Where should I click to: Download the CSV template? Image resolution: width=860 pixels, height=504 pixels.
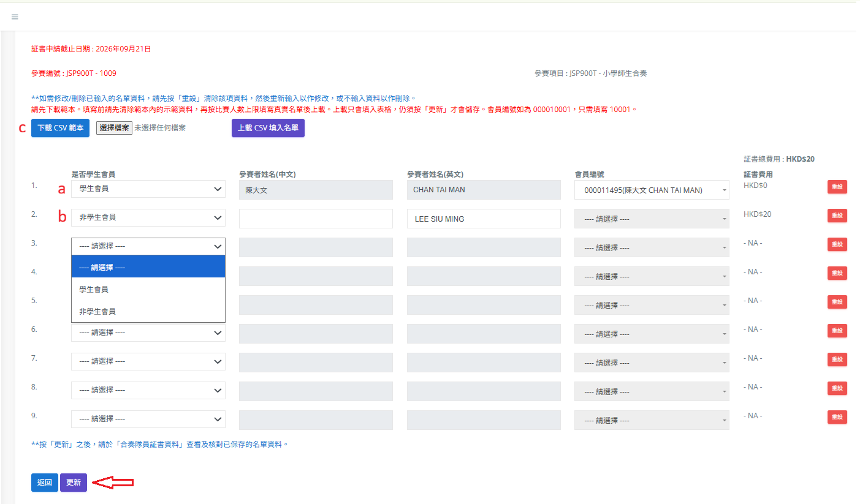(61, 128)
